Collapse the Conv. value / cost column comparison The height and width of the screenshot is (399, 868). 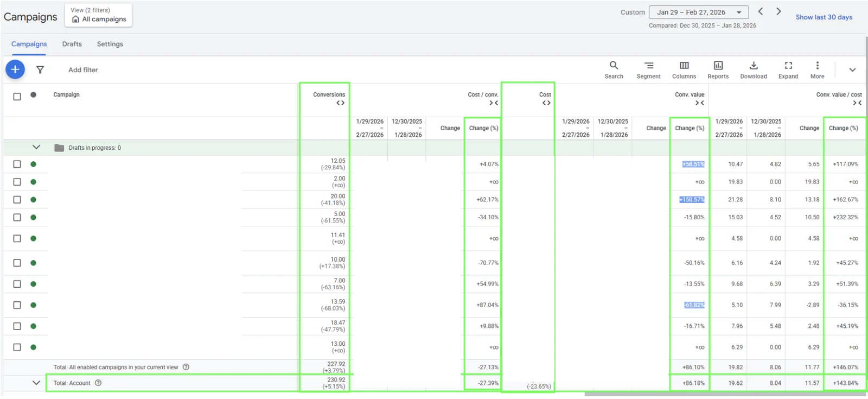[857, 103]
